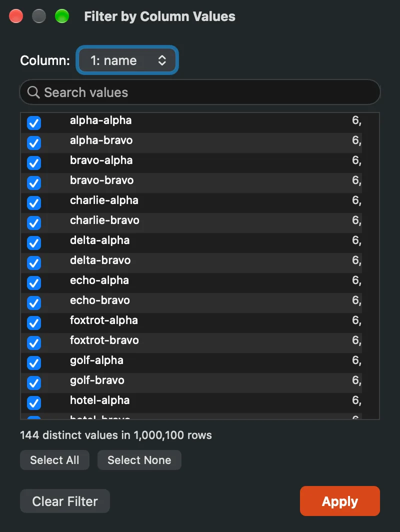Click the delta-bravo value label
400x532 pixels.
click(100, 260)
